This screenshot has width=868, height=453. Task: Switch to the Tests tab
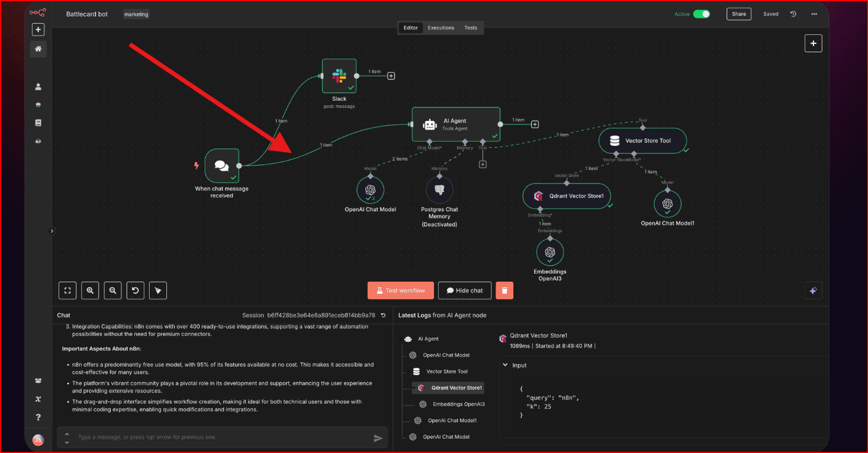click(x=471, y=28)
